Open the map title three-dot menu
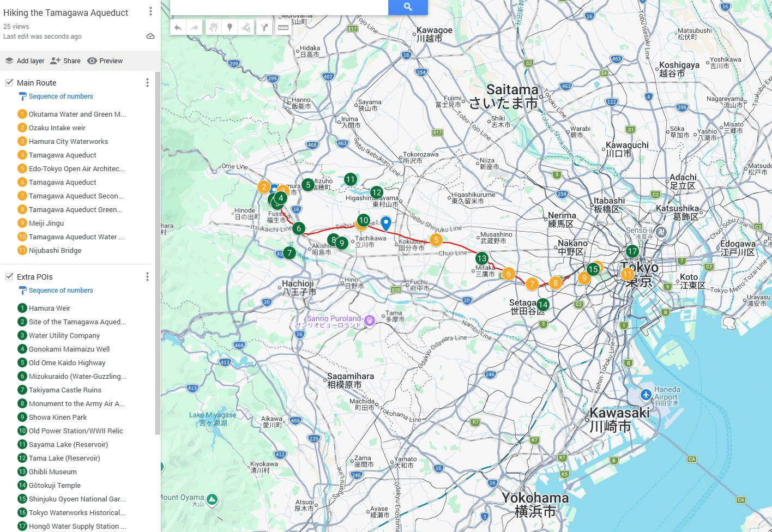 click(x=151, y=11)
